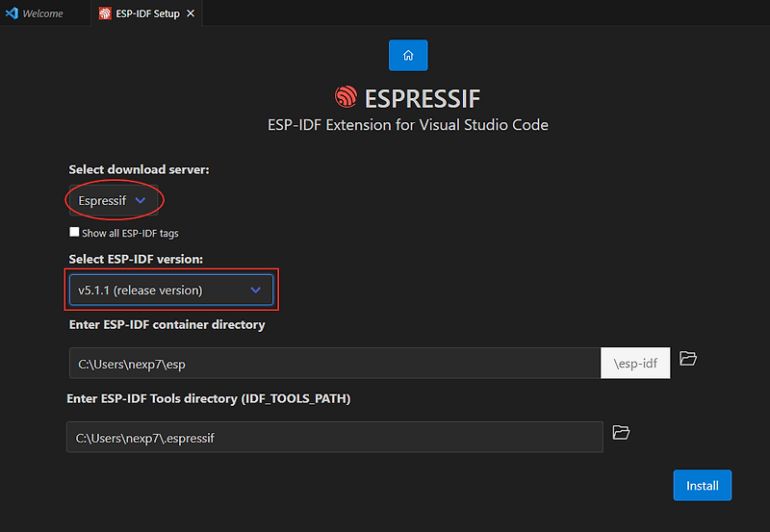Click the Espressif logo
Viewport: 770px width, 532px height.
coord(346,97)
